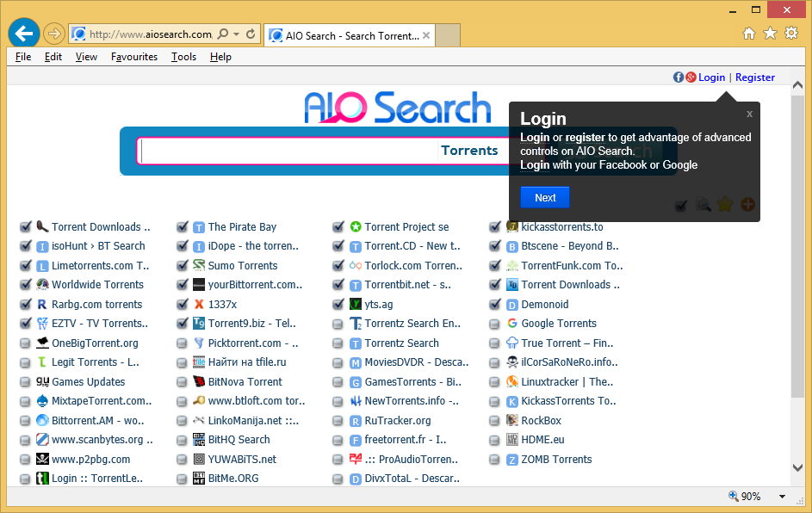Viewport: 812px width, 513px height.
Task: Open the browser Home page icon
Action: click(x=749, y=34)
